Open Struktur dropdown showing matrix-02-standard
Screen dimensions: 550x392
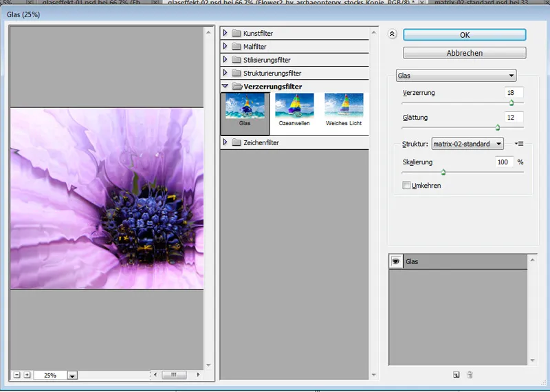coord(467,144)
